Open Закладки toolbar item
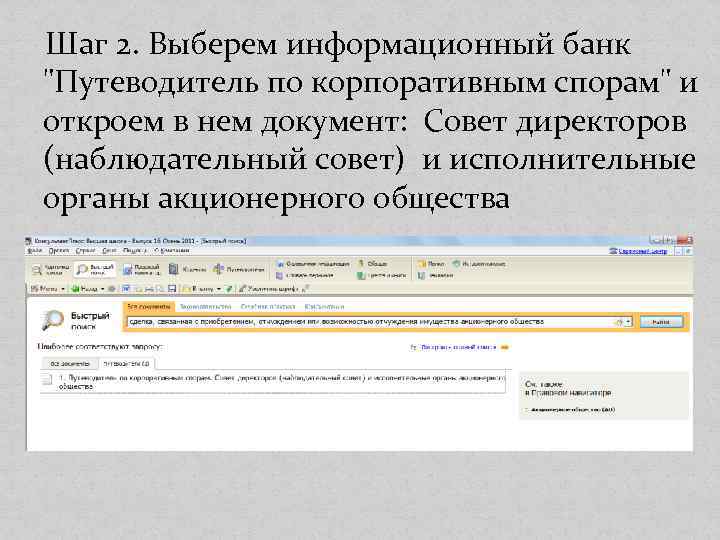720x540 pixels. coord(435,276)
